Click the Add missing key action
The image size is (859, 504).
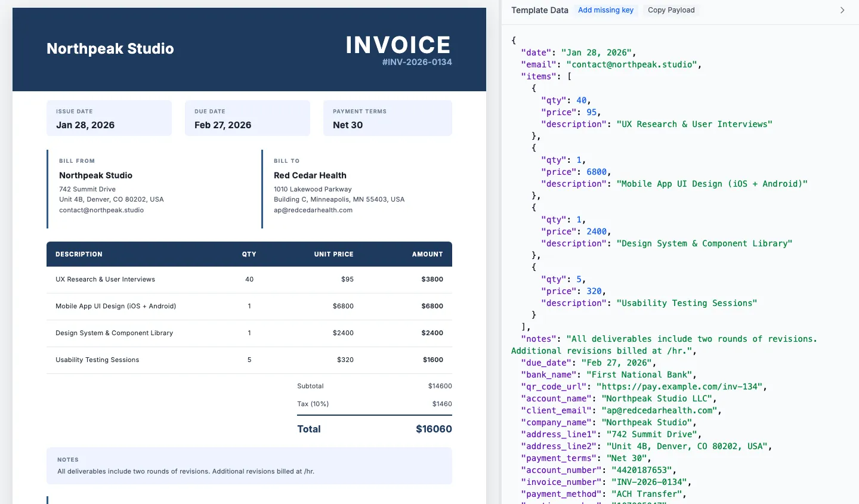pos(606,10)
